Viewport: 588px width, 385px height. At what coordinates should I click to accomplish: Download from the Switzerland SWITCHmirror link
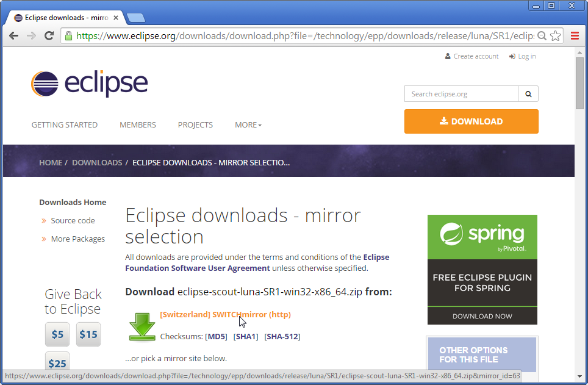225,314
